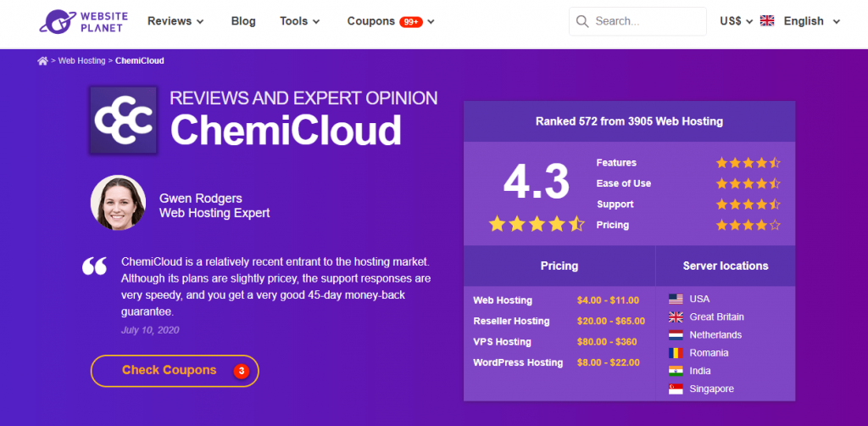Expand the Tools menu chevron
868x426 pixels.
click(x=316, y=21)
